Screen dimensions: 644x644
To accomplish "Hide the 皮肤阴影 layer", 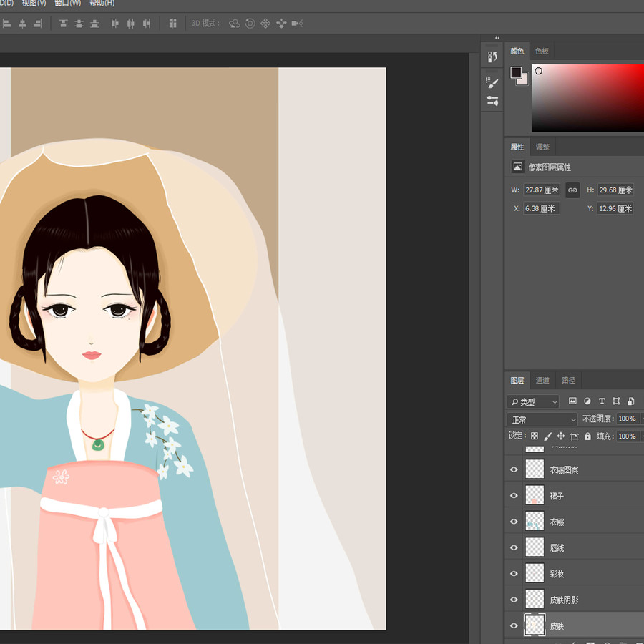I will (514, 600).
